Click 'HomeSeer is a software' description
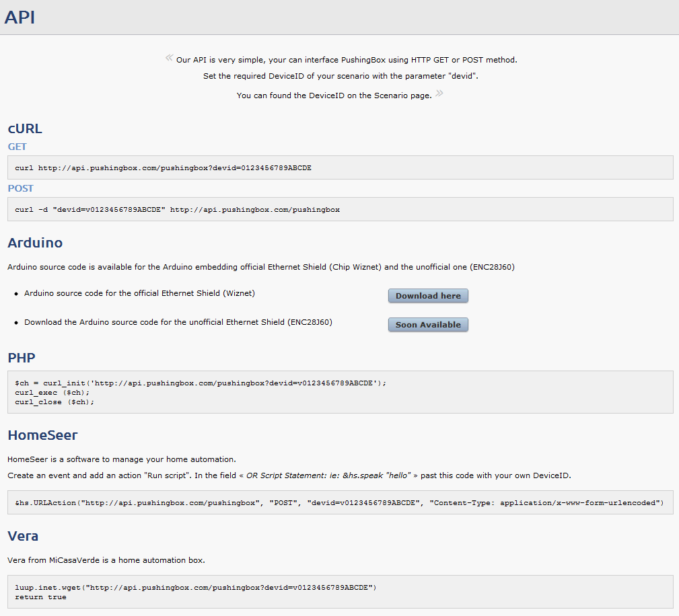 pos(122,459)
